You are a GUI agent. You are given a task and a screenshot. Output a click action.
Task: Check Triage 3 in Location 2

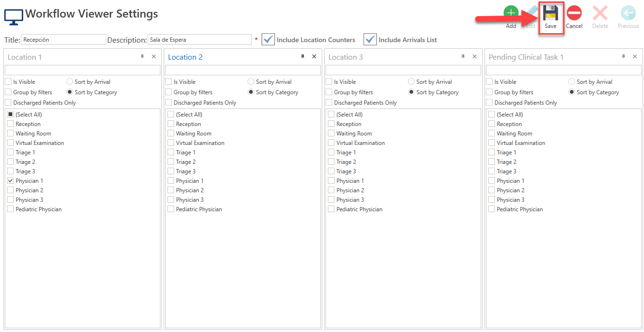click(x=171, y=171)
